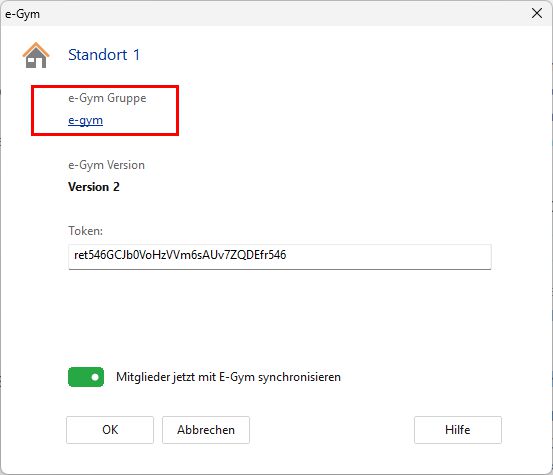Click the 'e-Gym Version' label

click(107, 165)
